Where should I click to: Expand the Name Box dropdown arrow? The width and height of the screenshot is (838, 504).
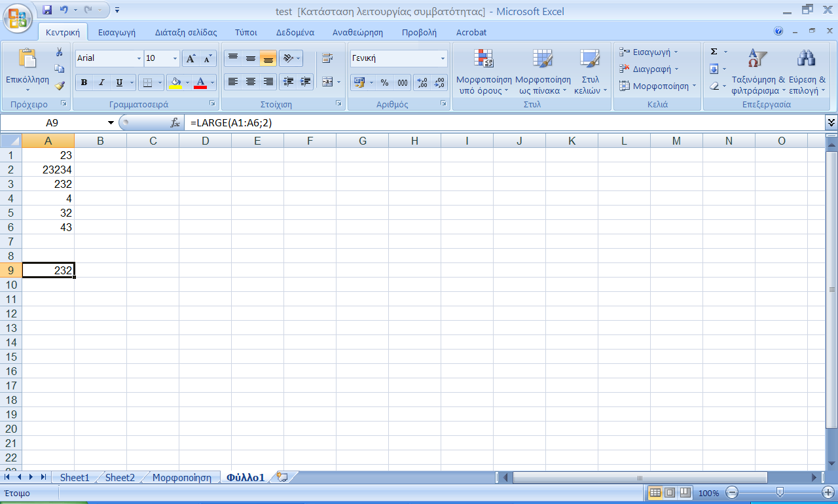(110, 122)
